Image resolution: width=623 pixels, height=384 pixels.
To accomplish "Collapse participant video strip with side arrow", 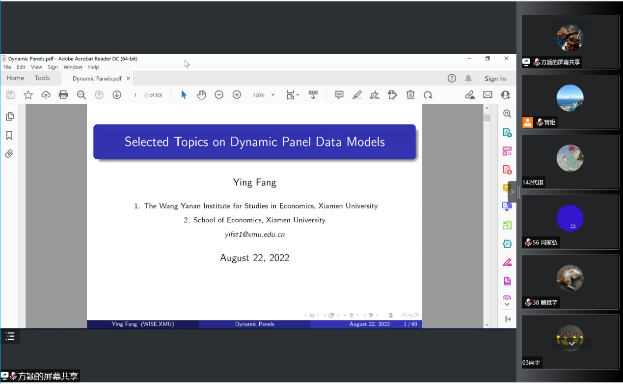I will (513, 192).
